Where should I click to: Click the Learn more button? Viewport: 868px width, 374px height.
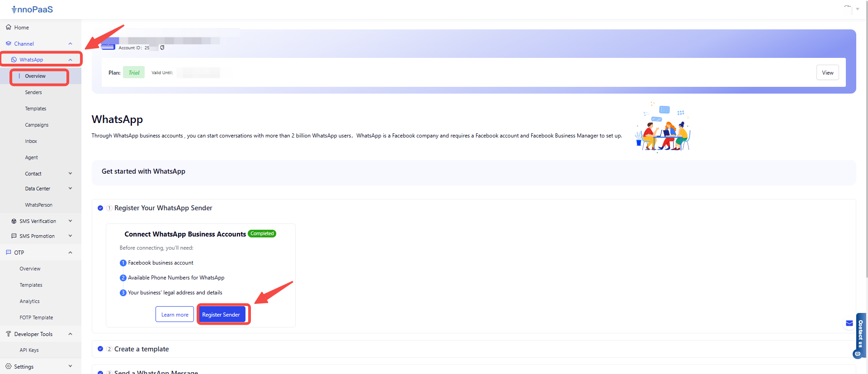point(175,314)
